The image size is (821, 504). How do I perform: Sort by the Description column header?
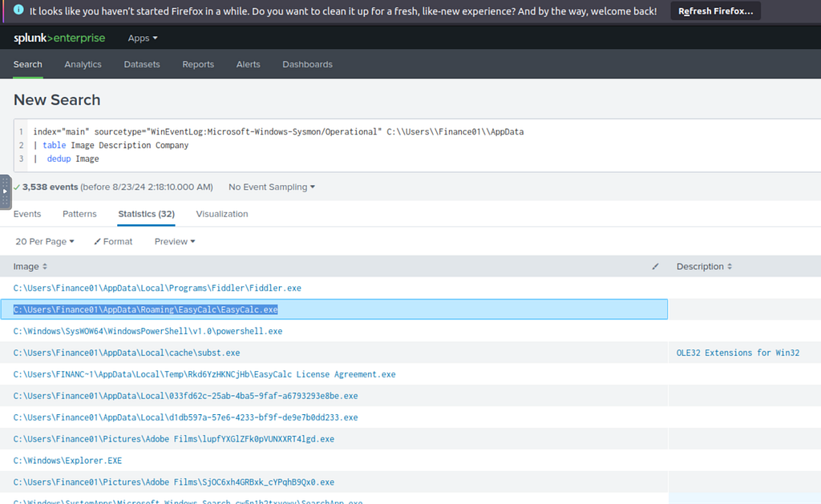(704, 266)
